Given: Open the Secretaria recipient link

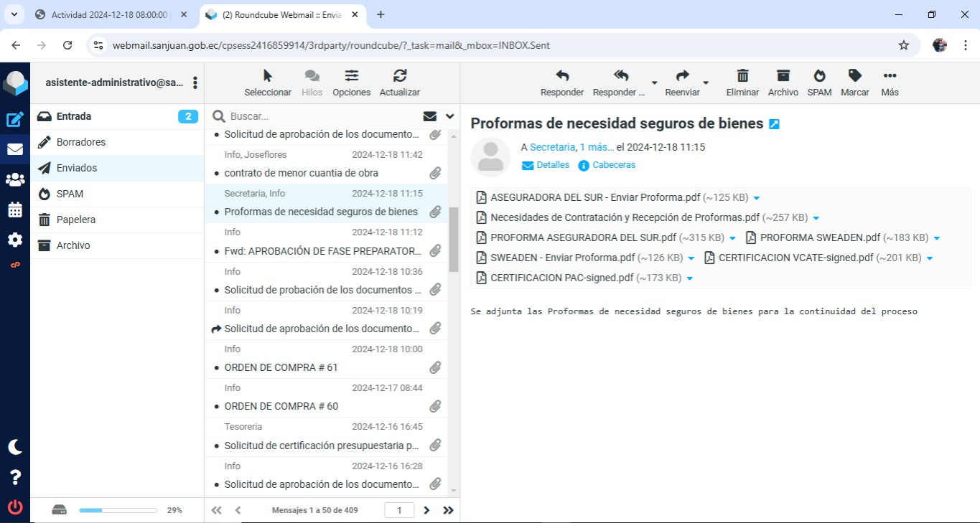Looking at the screenshot, I should pyautogui.click(x=552, y=147).
